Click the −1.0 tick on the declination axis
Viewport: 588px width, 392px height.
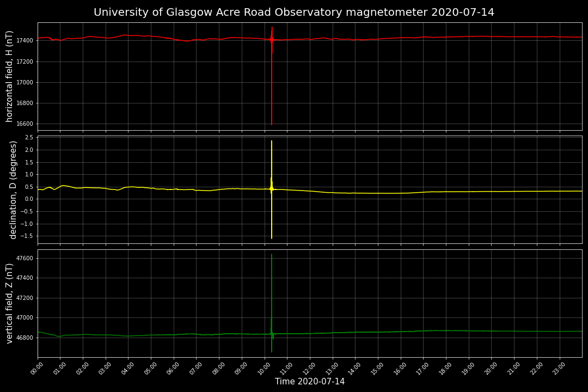[27, 224]
